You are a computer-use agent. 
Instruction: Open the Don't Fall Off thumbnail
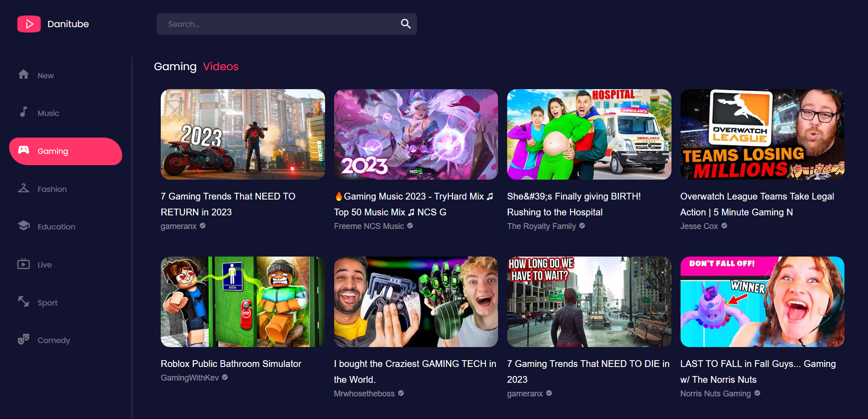pyautogui.click(x=762, y=302)
